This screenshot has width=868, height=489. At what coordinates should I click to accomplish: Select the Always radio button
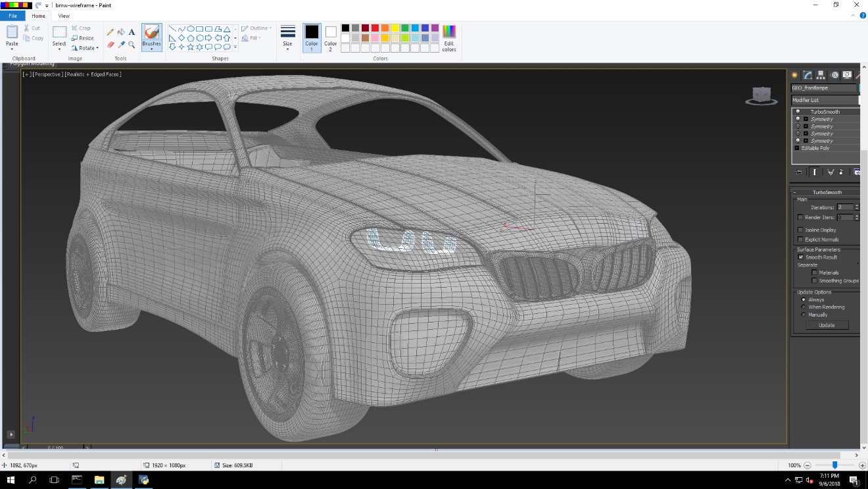(804, 299)
